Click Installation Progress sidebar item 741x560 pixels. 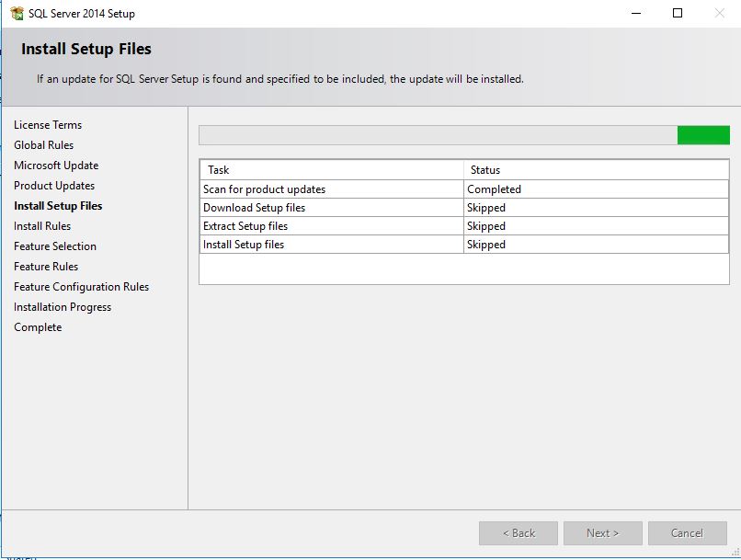[x=63, y=307]
